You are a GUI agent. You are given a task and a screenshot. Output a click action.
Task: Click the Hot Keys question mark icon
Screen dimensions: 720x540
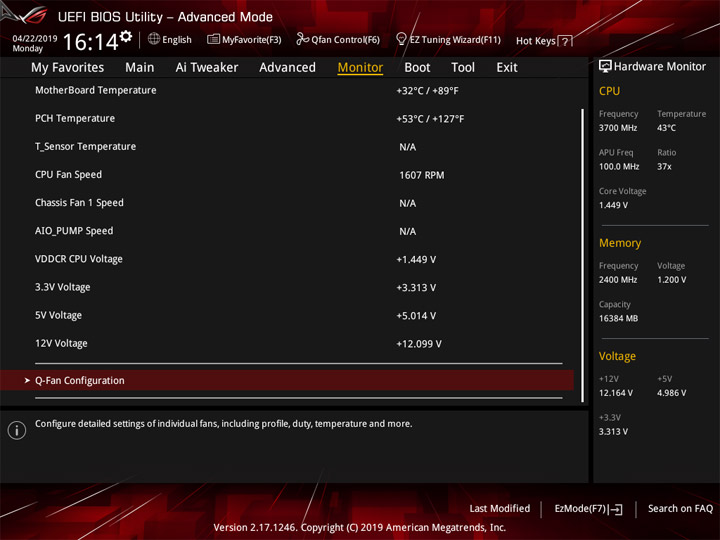tap(565, 41)
